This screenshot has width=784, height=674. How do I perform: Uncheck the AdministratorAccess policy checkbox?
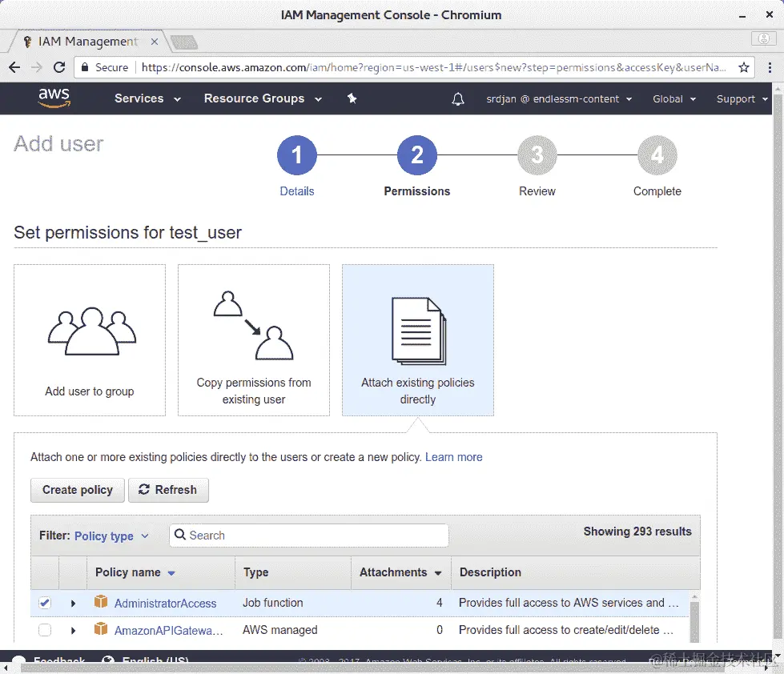tap(45, 603)
